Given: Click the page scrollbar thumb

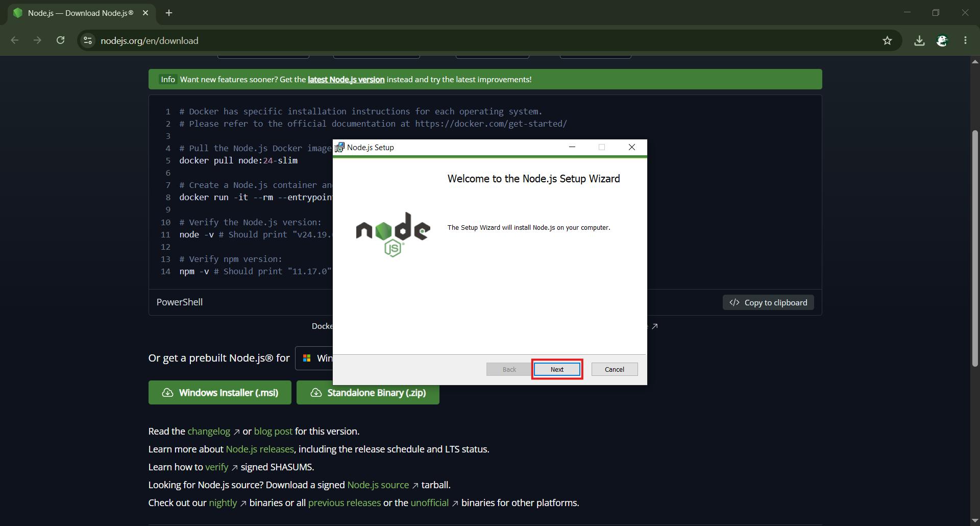Looking at the screenshot, I should [x=975, y=248].
